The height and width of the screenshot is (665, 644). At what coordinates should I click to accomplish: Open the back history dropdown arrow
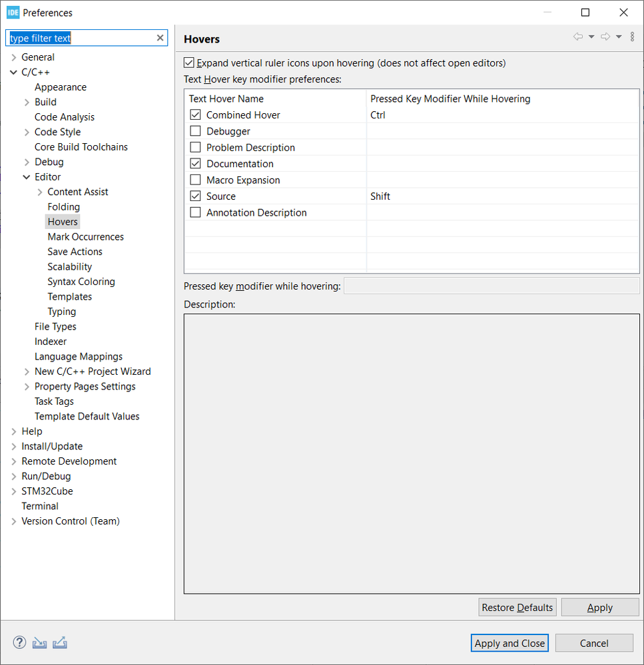coord(591,37)
